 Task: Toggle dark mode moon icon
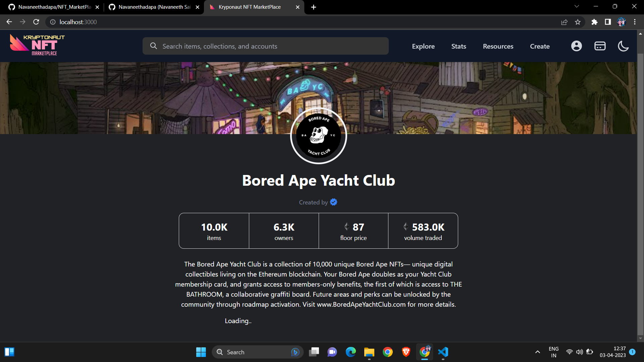pos(623,46)
